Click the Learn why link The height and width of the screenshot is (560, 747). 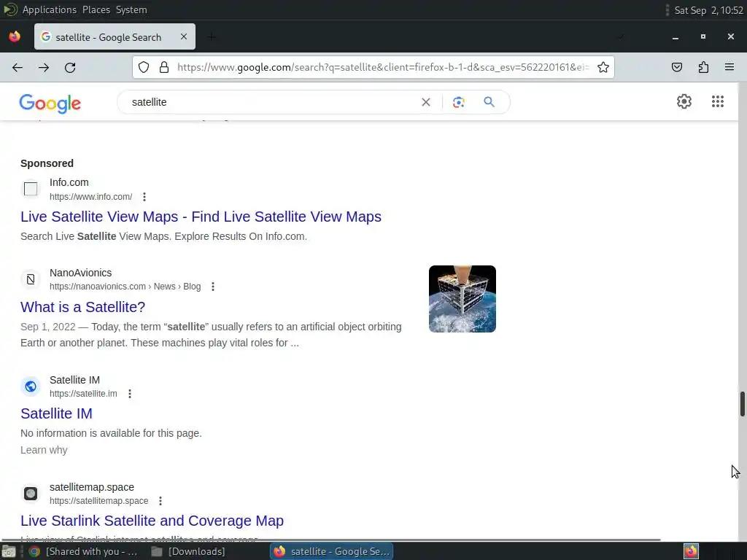(x=44, y=450)
